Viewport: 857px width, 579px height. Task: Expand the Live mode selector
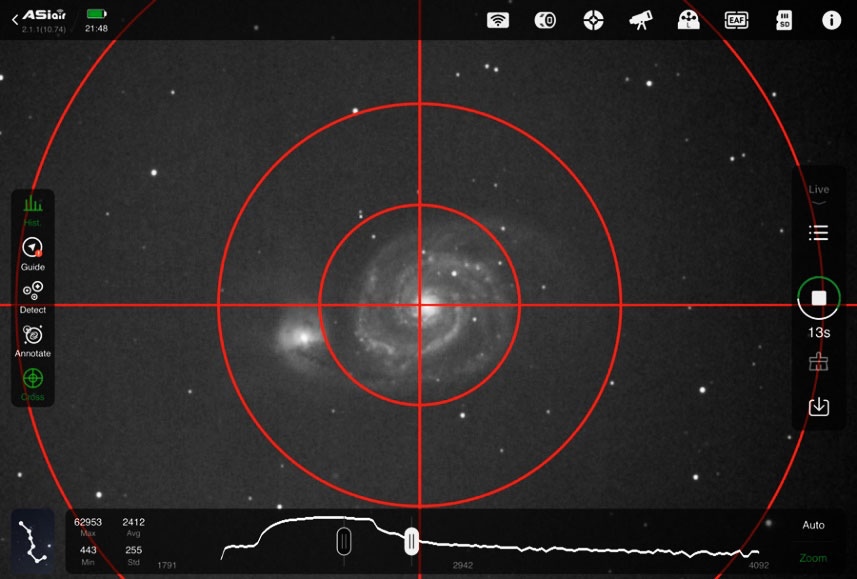(818, 194)
